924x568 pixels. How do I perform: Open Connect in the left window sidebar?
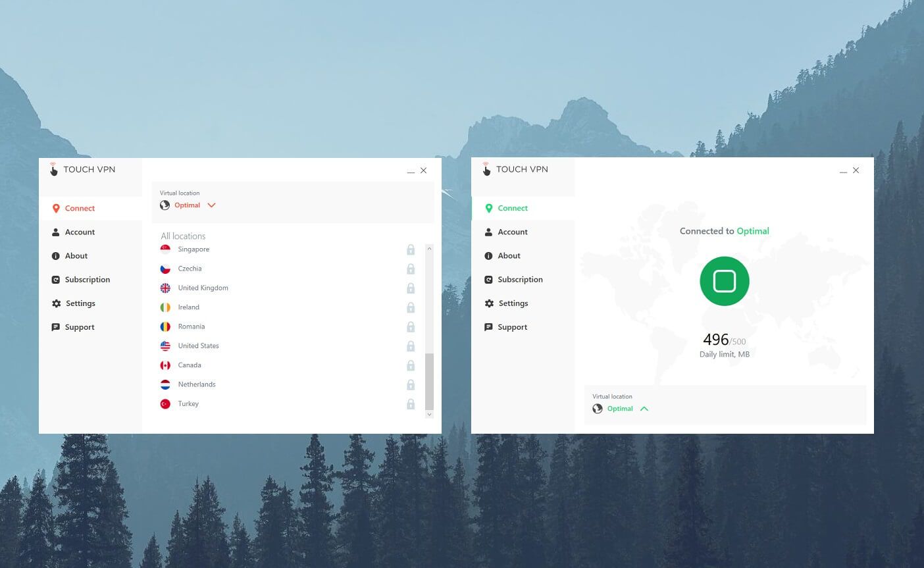tap(91, 208)
